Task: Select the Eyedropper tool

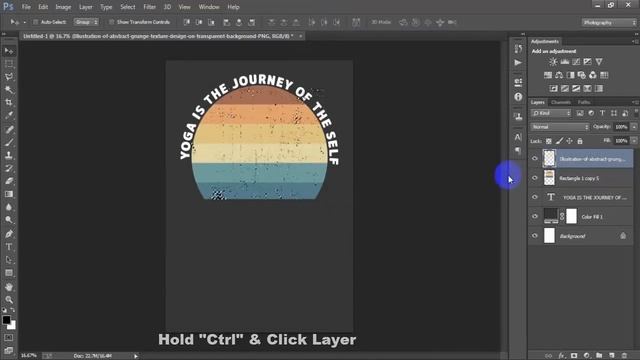Action: click(x=9, y=116)
